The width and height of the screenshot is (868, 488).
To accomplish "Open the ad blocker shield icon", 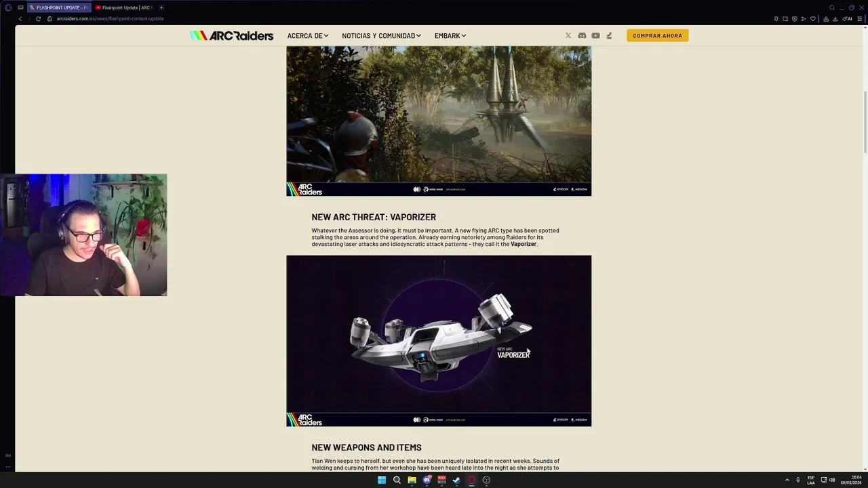I will pyautogui.click(x=795, y=19).
